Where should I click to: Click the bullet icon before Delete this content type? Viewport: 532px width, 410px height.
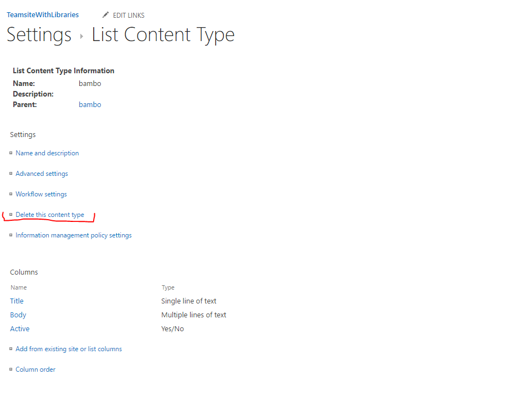point(11,215)
